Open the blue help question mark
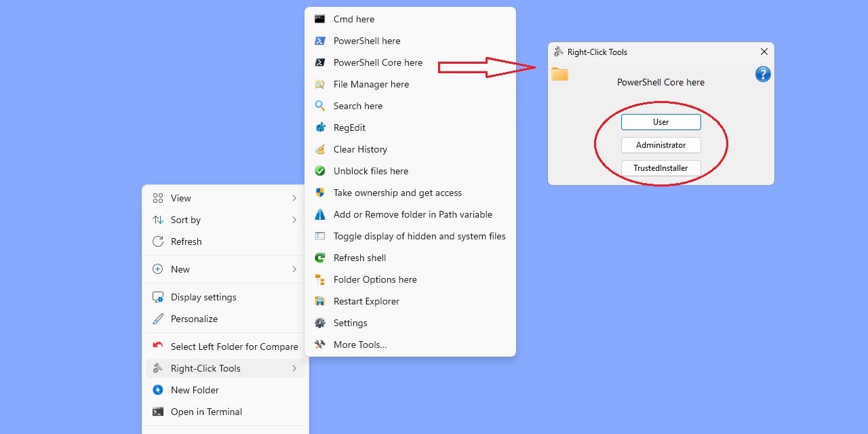The width and height of the screenshot is (868, 434). 763,74
